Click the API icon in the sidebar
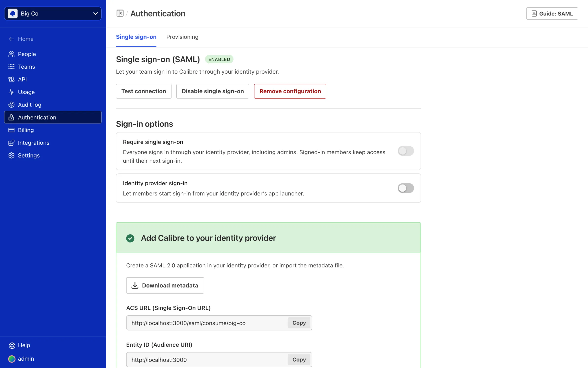 [11, 79]
